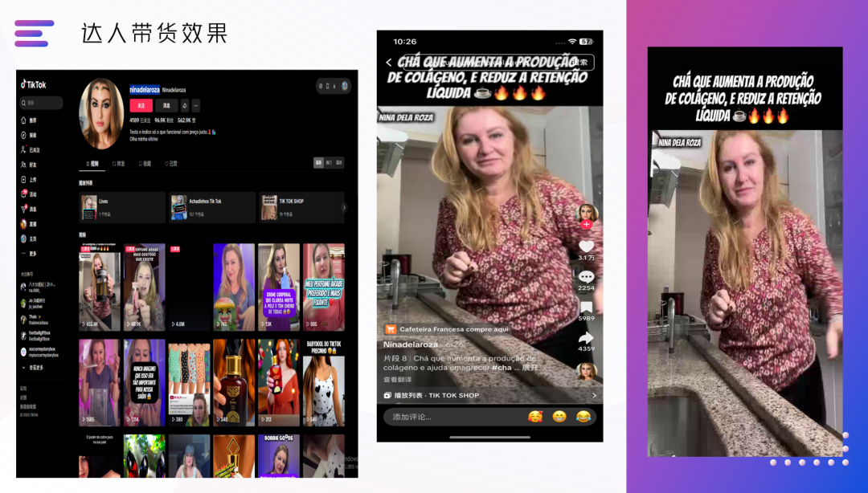
Task: Expand the playlist row with right chevron
Action: point(344,207)
